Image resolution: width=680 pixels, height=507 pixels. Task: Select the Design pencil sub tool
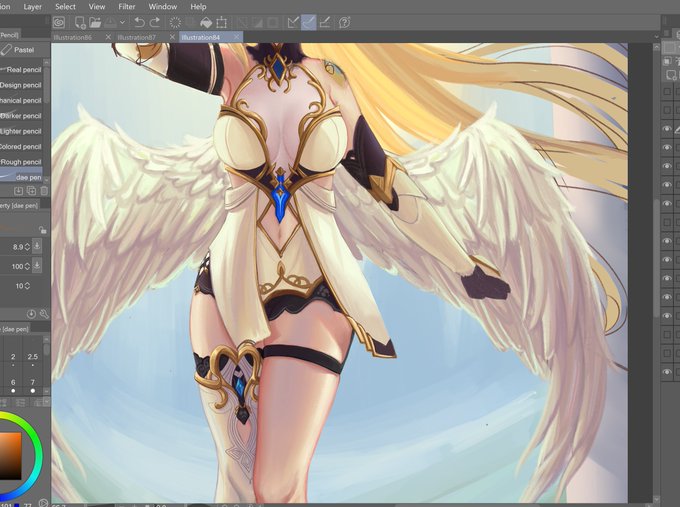(x=21, y=85)
